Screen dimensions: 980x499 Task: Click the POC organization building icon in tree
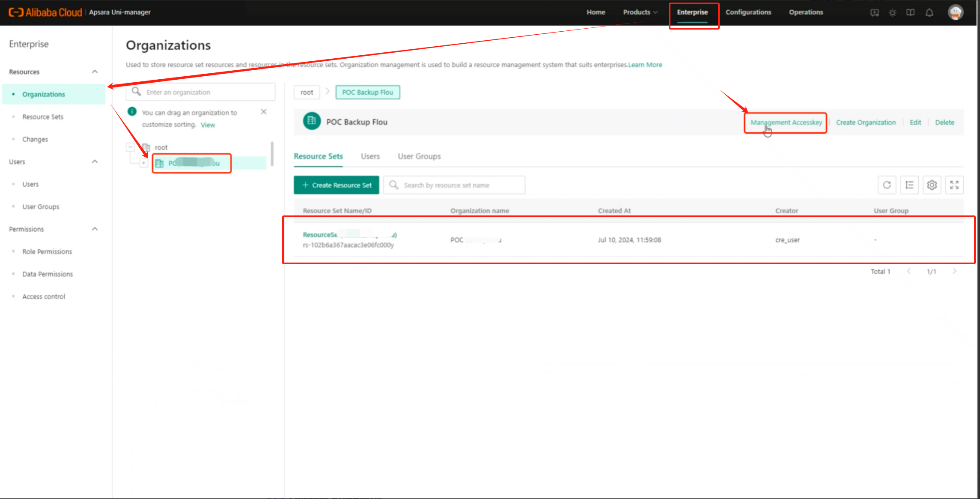160,163
